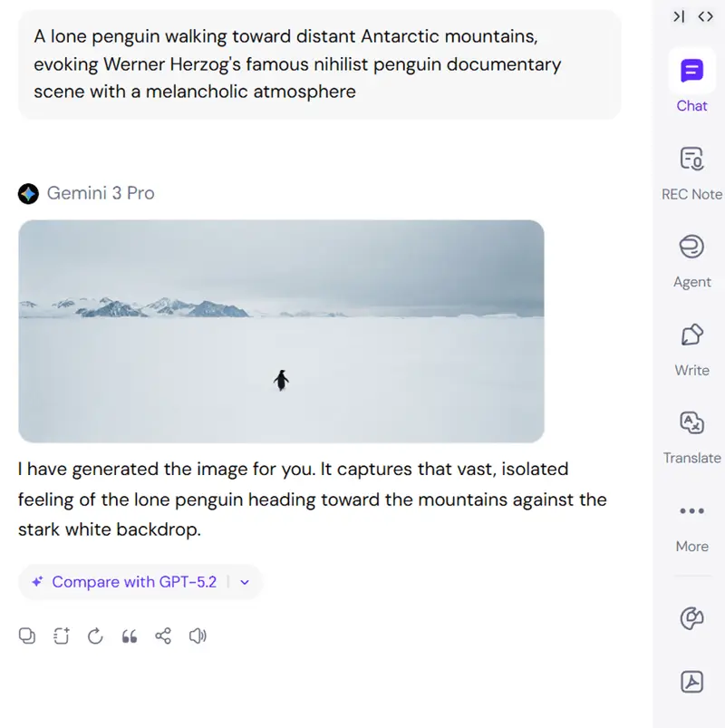The width and height of the screenshot is (725, 728).
Task: Toggle the code view brackets icon
Action: pos(705,16)
